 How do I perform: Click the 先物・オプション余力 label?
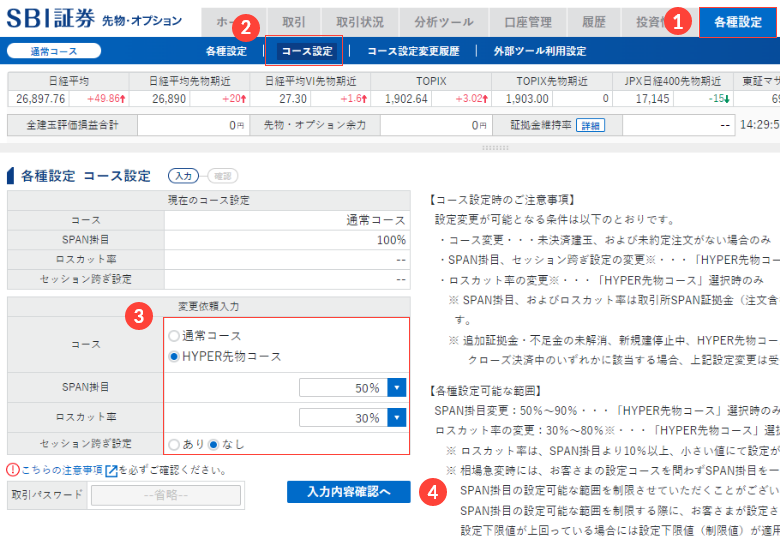pyautogui.click(x=315, y=125)
